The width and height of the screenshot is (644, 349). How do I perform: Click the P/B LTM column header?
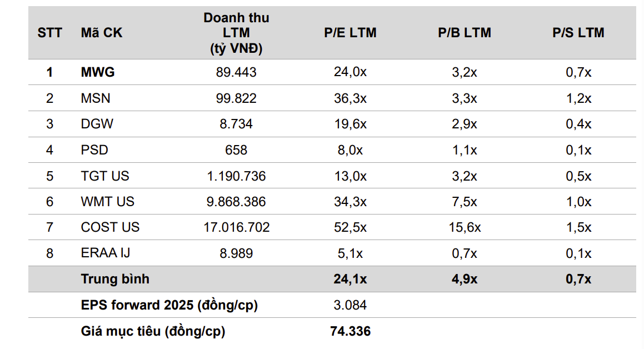[x=465, y=33]
